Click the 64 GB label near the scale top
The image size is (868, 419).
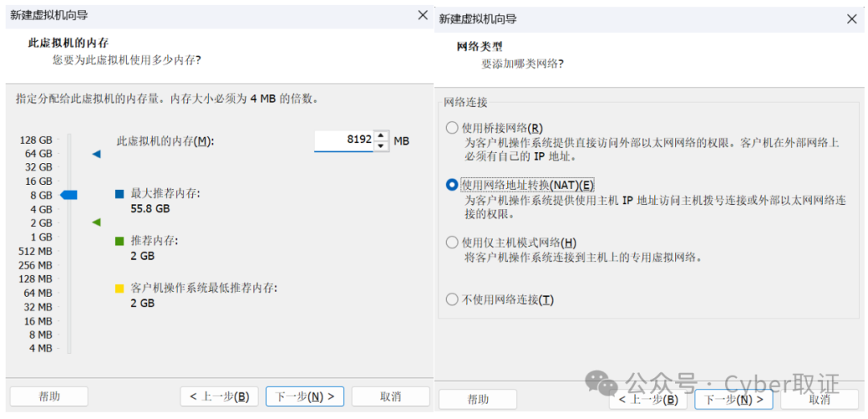(39, 154)
